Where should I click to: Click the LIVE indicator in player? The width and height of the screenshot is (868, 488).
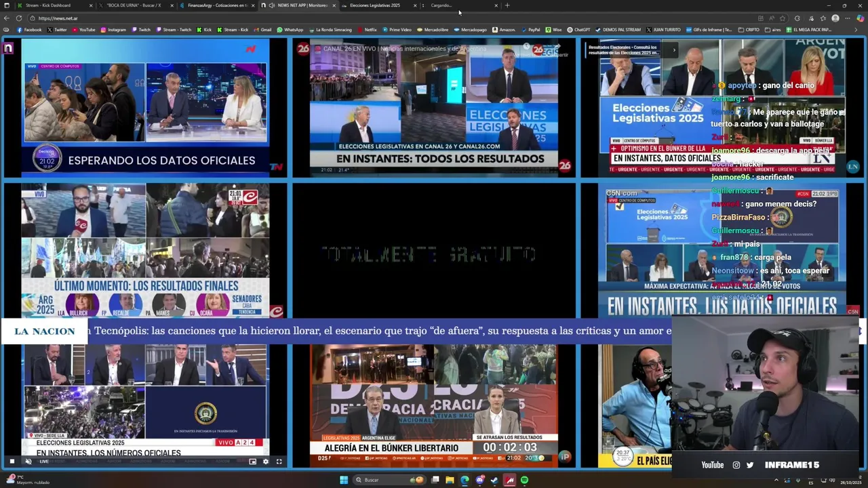point(44,462)
